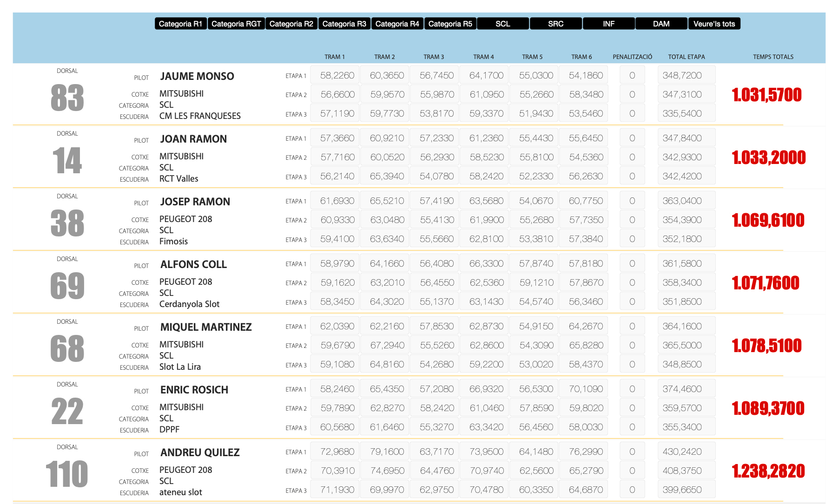Select the Categoria RGT filter
Viewport: 838px width, 504px height.
[x=236, y=24]
